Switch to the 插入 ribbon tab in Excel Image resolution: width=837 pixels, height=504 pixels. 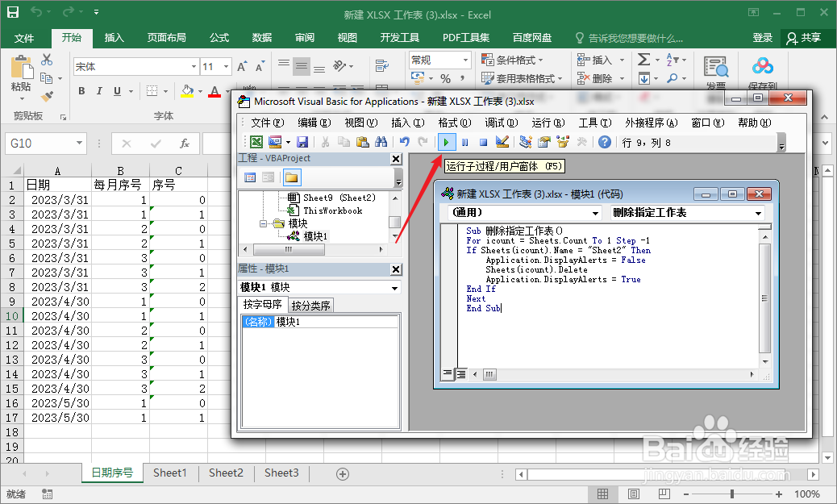114,38
